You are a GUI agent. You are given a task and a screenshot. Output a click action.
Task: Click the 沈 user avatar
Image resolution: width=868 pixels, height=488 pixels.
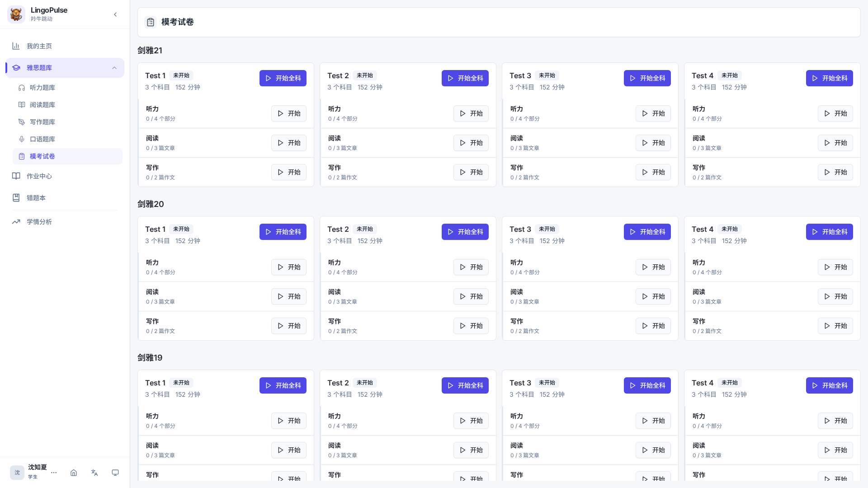17,473
